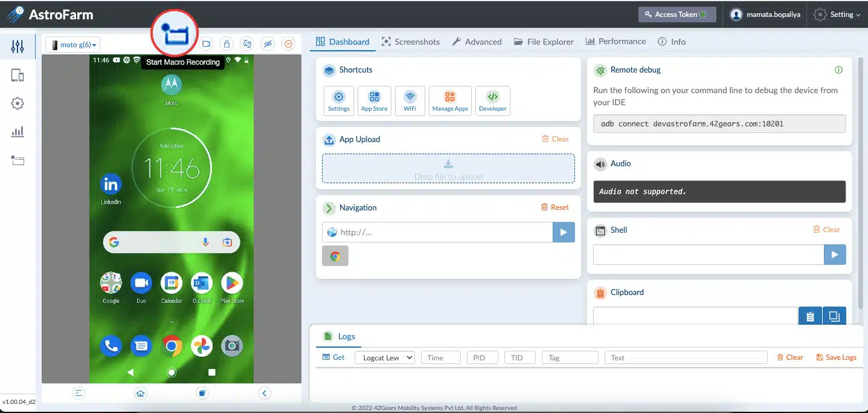Rotate the device screen with the rotate icon
The height and width of the screenshot is (413, 868).
point(247,44)
